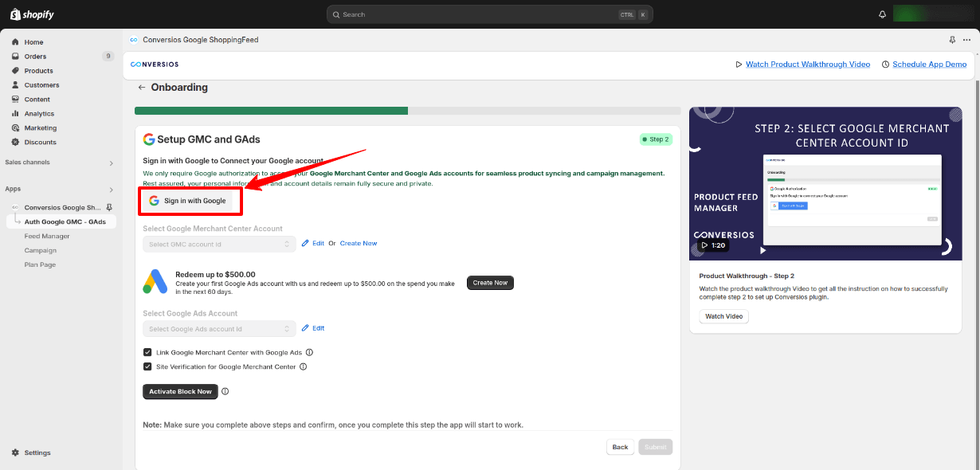Open Watch Product Walkthrough Video link
The height and width of the screenshot is (470, 980).
(808, 65)
